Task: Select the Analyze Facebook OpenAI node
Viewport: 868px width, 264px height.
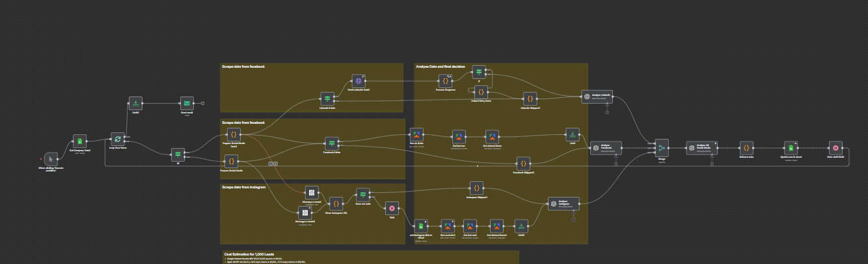Action: (595, 148)
